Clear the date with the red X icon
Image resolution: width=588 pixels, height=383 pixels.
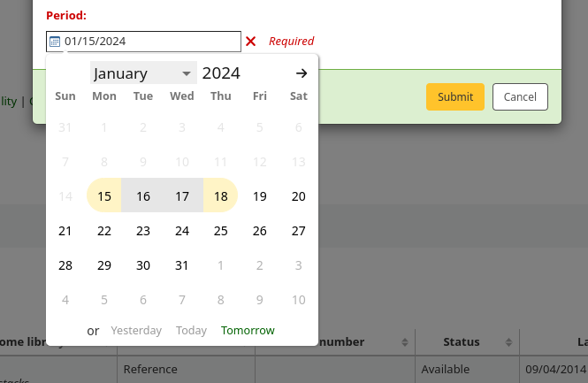coord(251,42)
